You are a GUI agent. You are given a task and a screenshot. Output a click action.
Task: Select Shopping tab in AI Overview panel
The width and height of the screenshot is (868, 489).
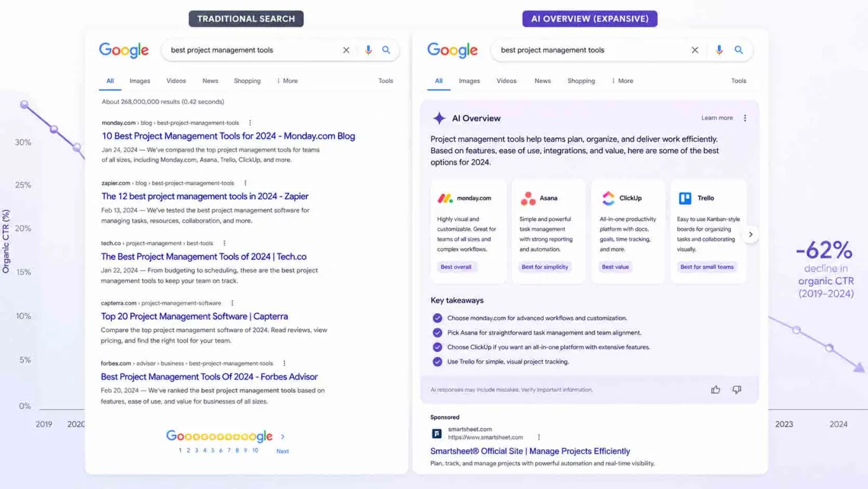point(581,81)
